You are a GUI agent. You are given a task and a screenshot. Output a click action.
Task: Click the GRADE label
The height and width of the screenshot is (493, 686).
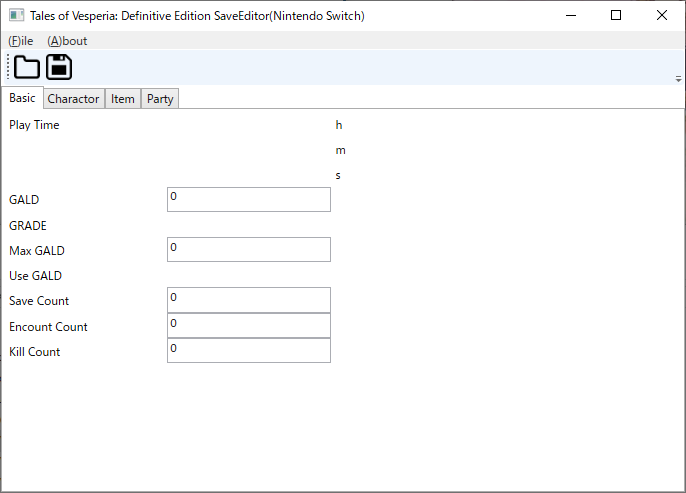[x=28, y=226]
